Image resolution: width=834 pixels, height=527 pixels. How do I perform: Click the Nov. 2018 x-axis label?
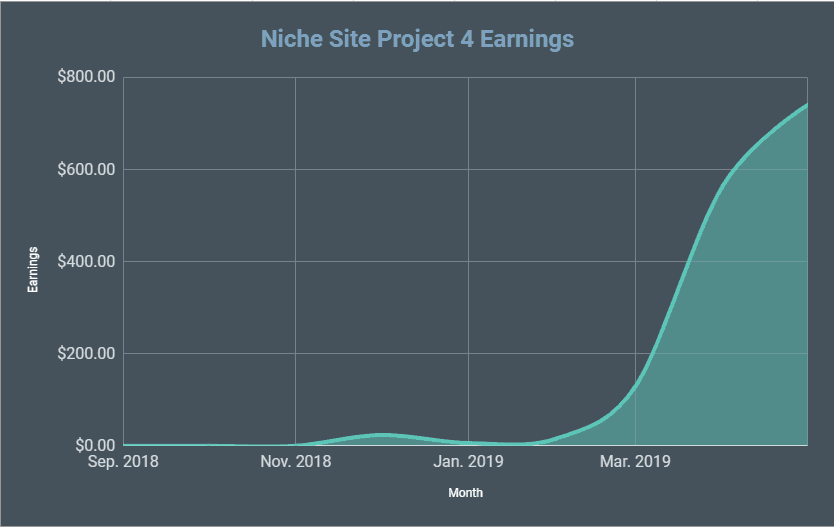tap(296, 461)
